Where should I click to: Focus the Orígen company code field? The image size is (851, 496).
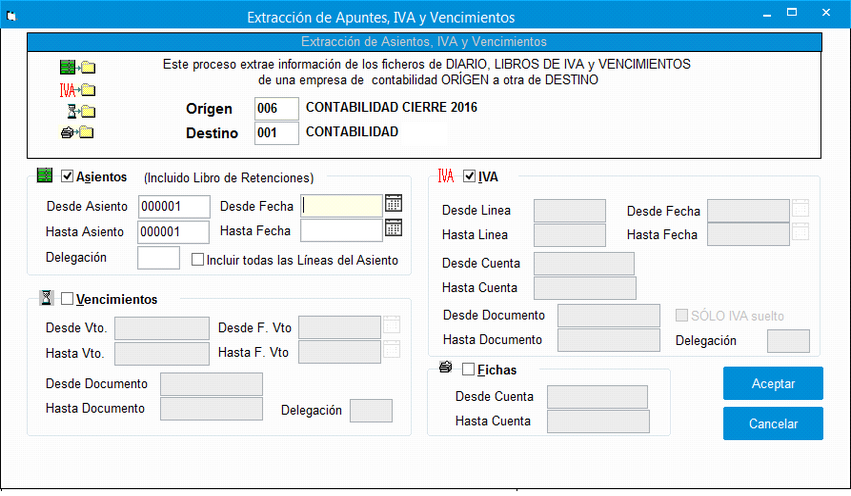click(276, 109)
